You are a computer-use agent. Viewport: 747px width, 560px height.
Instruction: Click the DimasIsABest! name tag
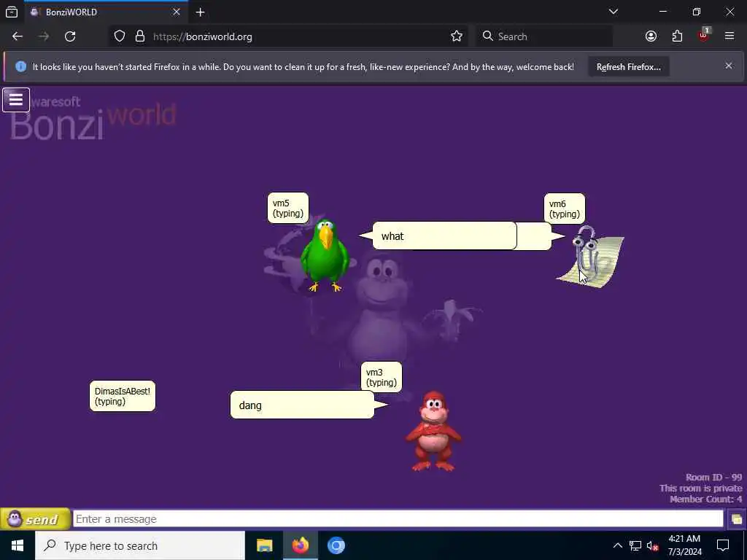coord(123,396)
